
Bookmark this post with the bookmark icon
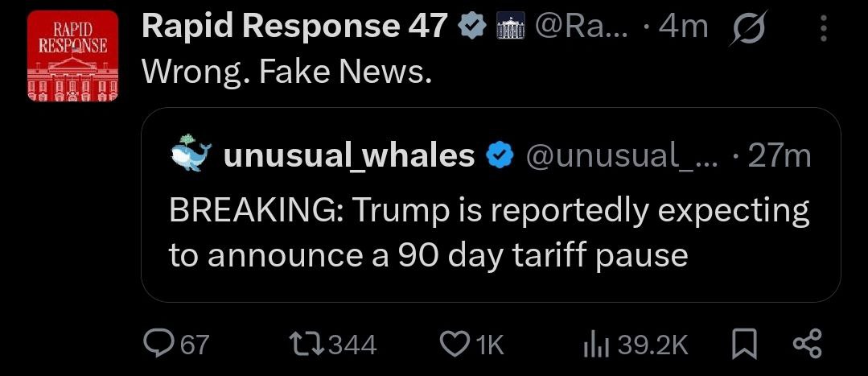pyautogui.click(x=745, y=345)
